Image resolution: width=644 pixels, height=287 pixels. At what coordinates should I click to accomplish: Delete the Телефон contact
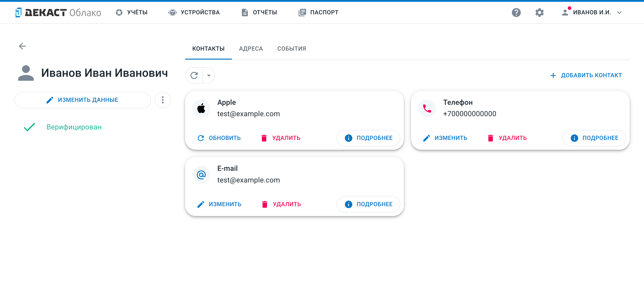507,138
